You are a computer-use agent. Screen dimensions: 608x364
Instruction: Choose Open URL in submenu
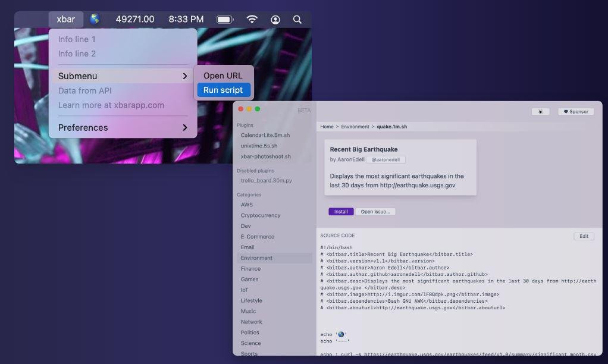click(x=223, y=76)
